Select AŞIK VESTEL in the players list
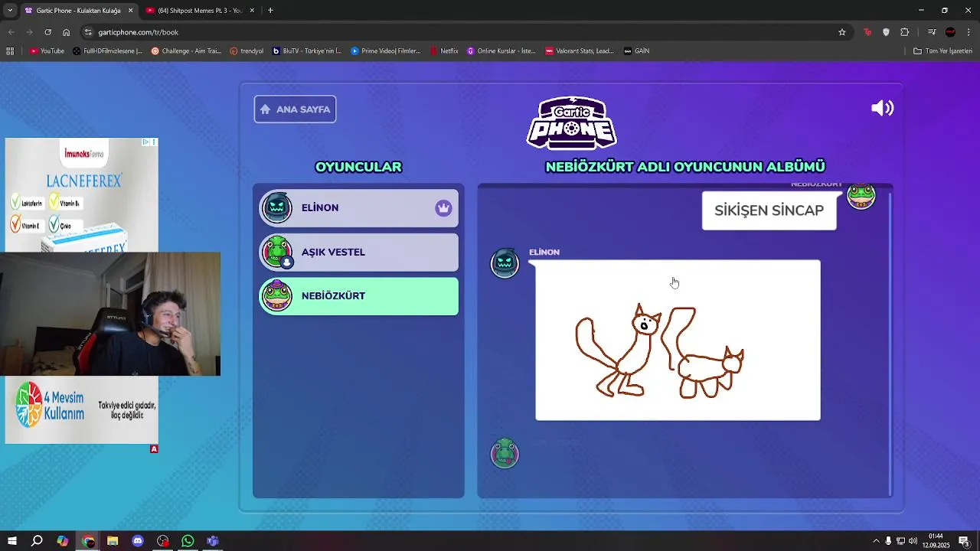The height and width of the screenshot is (551, 980). 358,252
